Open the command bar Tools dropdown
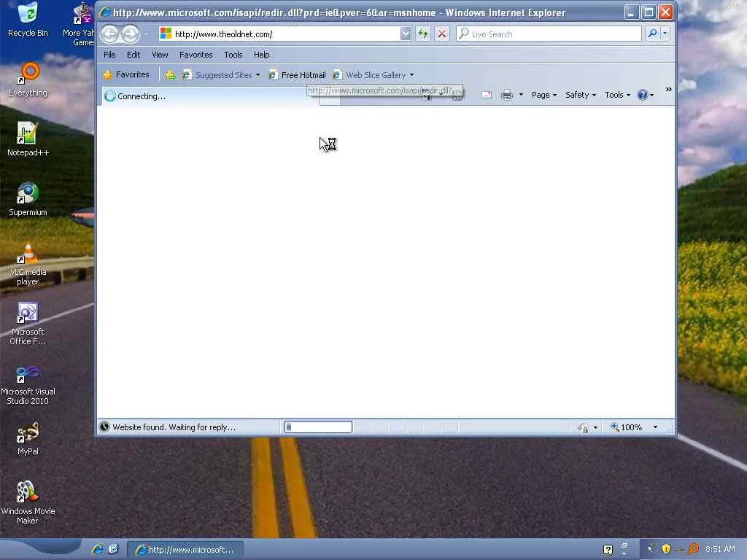 point(617,95)
